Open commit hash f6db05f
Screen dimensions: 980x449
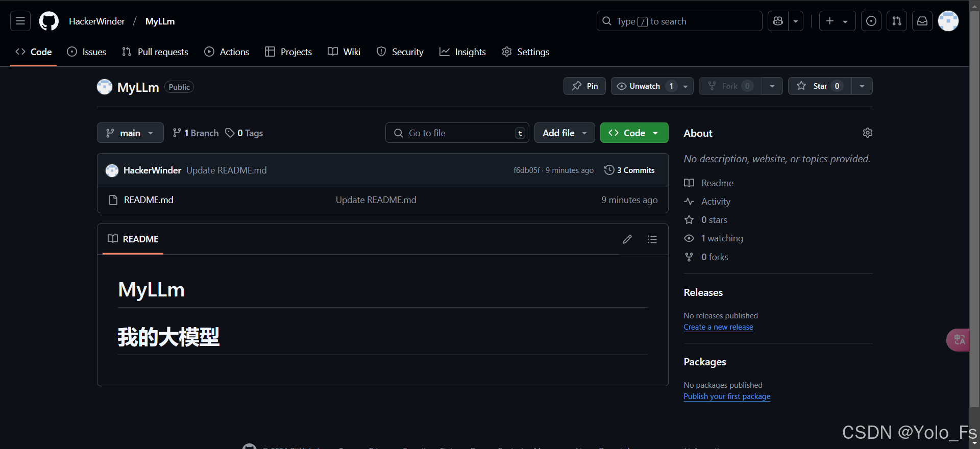(x=526, y=170)
